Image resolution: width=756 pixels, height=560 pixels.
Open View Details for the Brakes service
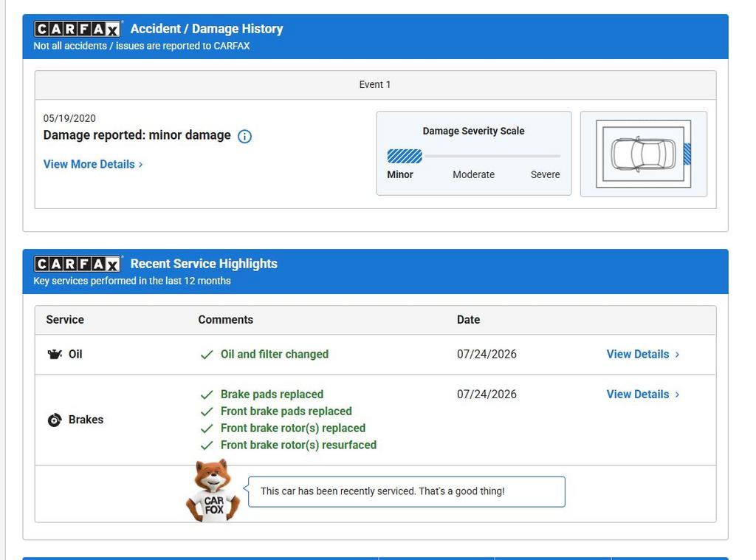pyautogui.click(x=643, y=395)
